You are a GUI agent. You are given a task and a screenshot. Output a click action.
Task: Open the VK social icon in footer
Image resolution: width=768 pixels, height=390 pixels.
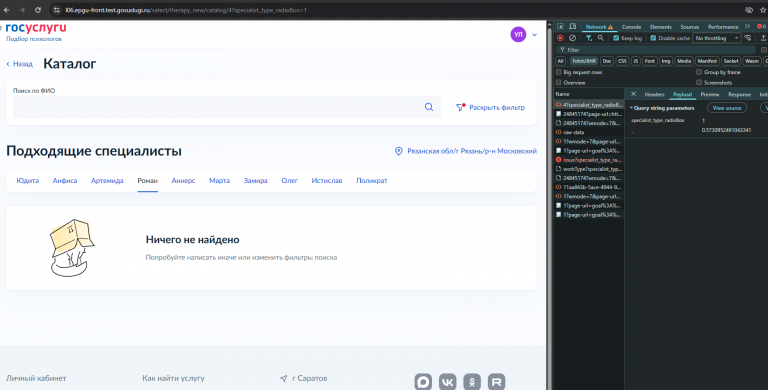[x=448, y=382]
